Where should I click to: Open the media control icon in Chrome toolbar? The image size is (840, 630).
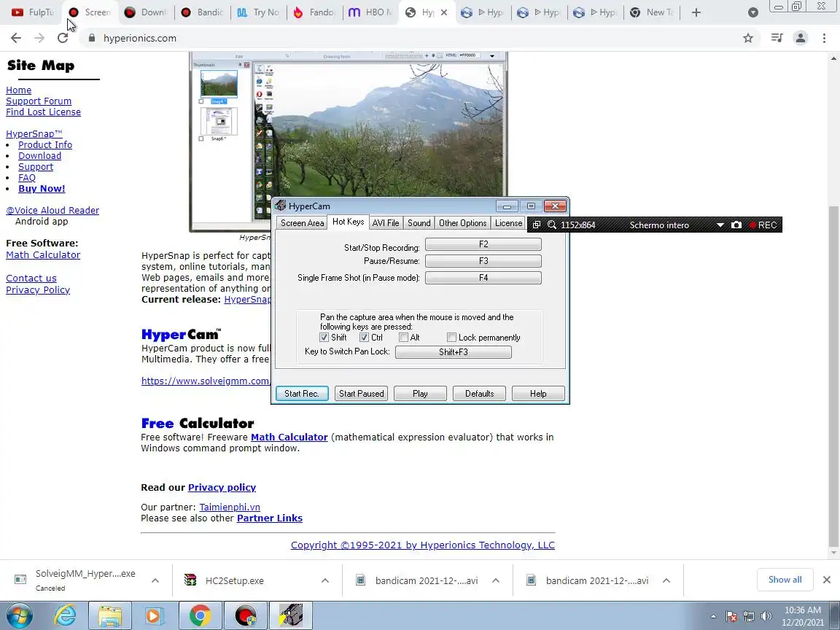pos(777,38)
